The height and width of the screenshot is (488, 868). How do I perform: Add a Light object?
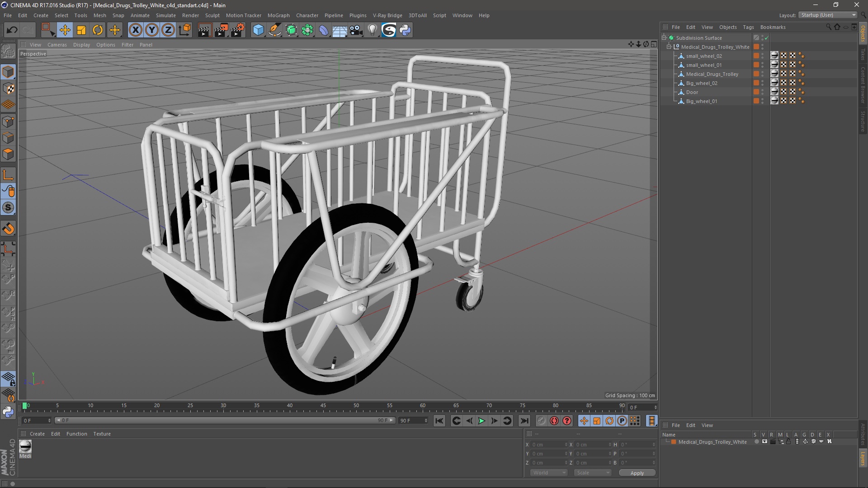coord(372,30)
